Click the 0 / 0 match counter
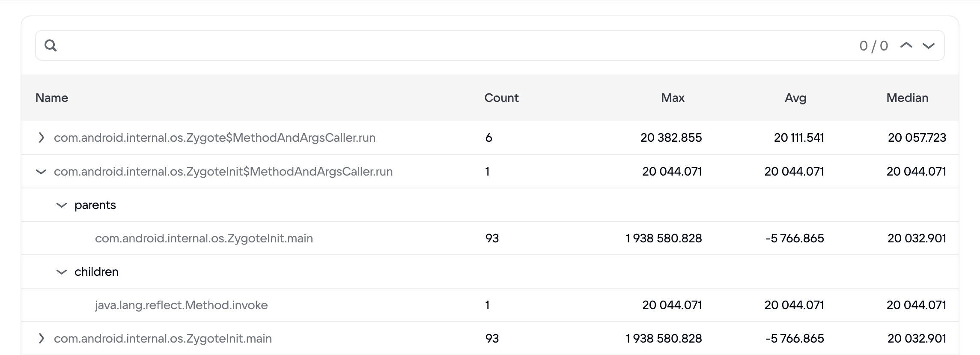The image size is (980, 355). point(873,45)
